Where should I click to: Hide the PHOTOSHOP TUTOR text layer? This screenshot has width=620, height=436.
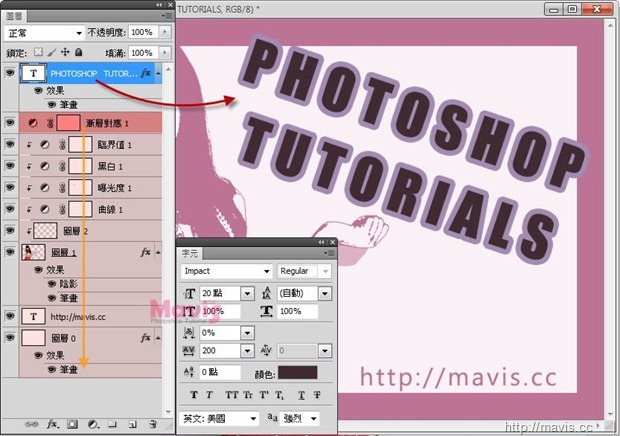[10, 73]
